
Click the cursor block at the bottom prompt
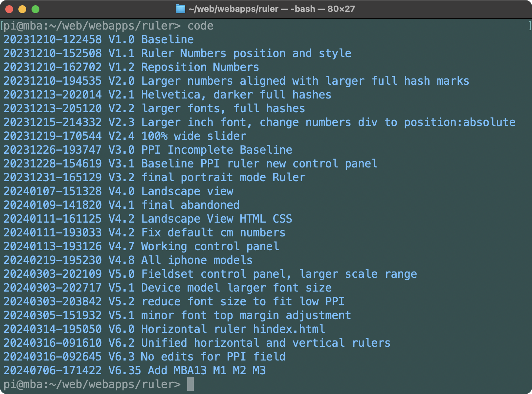pos(190,384)
